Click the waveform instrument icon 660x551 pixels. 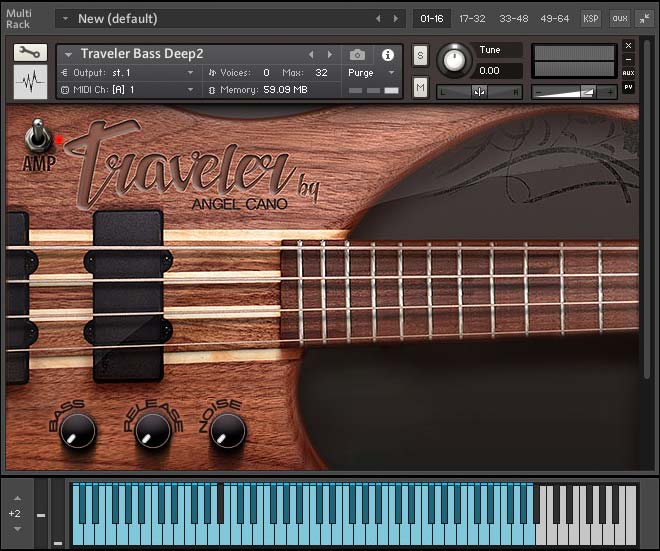pos(30,82)
